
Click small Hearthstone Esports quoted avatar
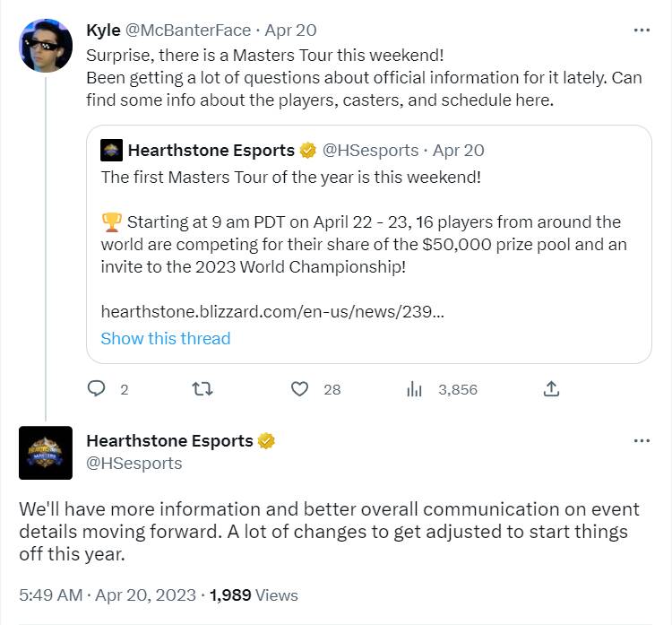click(111, 150)
